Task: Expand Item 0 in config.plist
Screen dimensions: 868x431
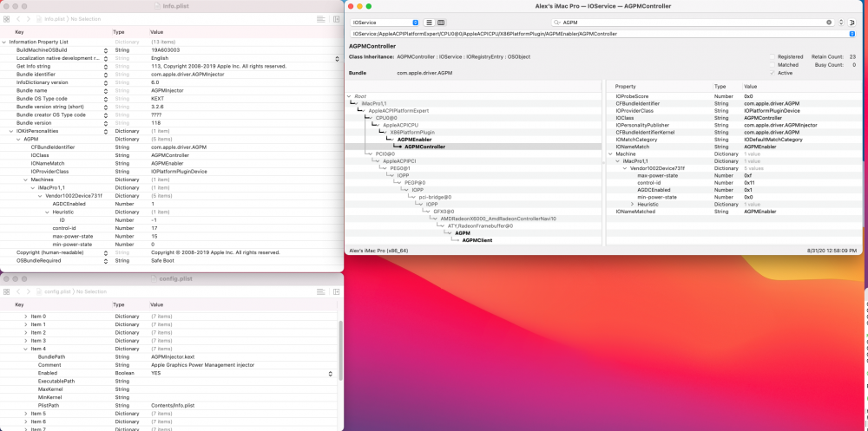Action: pyautogui.click(x=25, y=317)
